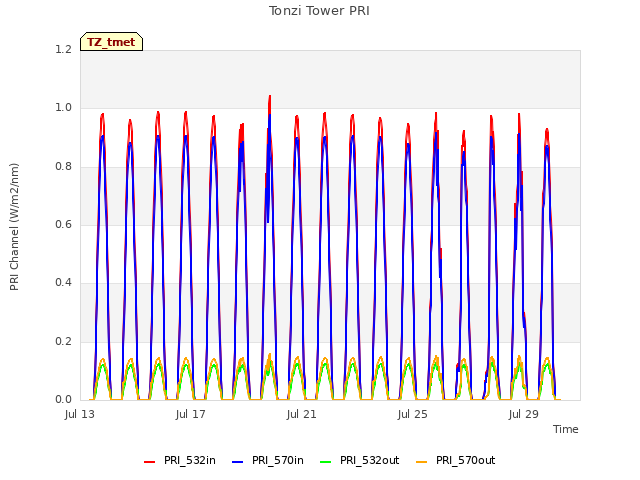The width and height of the screenshot is (640, 480).
Task: Click orange PRI_570out legend color marker
Action: 421,462
